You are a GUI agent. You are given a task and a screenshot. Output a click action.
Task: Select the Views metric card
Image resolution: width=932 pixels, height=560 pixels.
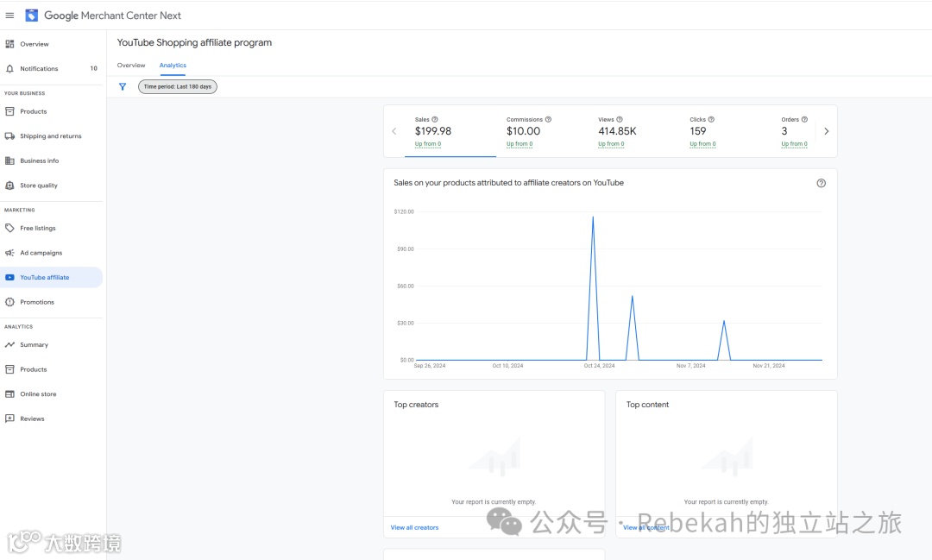click(633, 131)
